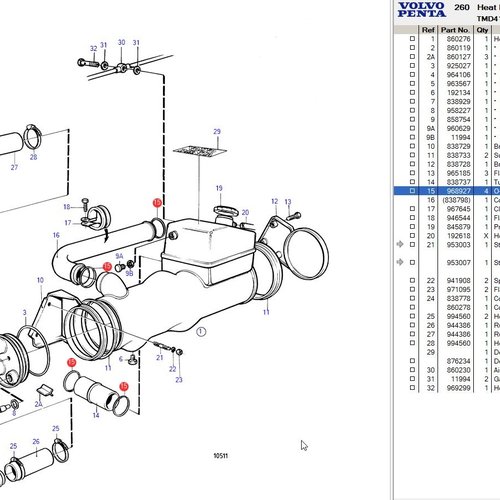Image resolution: width=500 pixels, height=500 pixels.
Task: Click red 15 marker above the tank pipe
Action: point(157,203)
